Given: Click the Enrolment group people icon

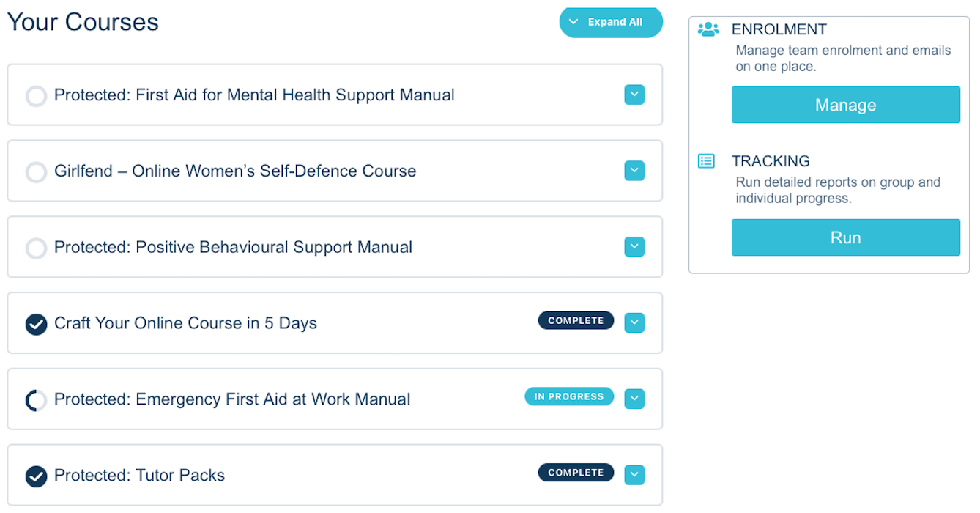Looking at the screenshot, I should (x=708, y=30).
